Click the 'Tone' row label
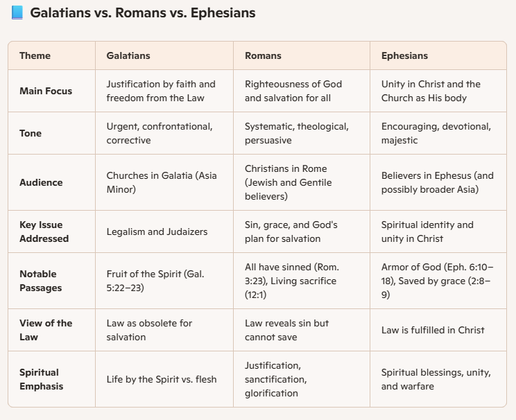Viewport: 516px width, 420px height. (31, 133)
